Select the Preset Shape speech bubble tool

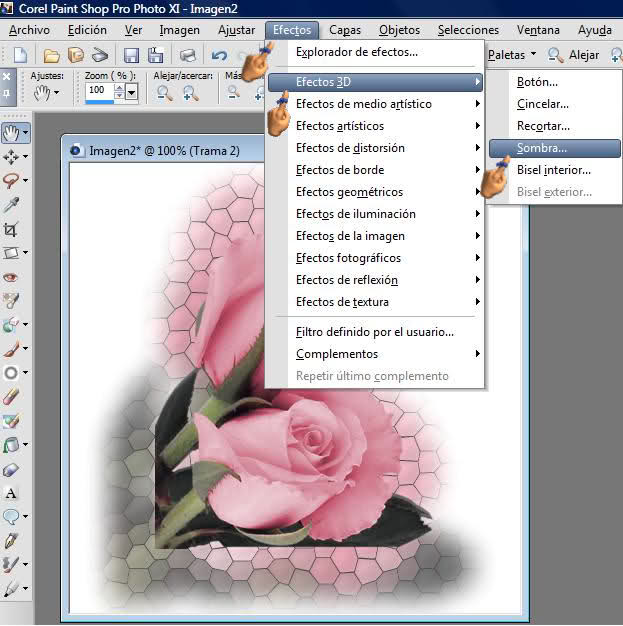coord(11,517)
